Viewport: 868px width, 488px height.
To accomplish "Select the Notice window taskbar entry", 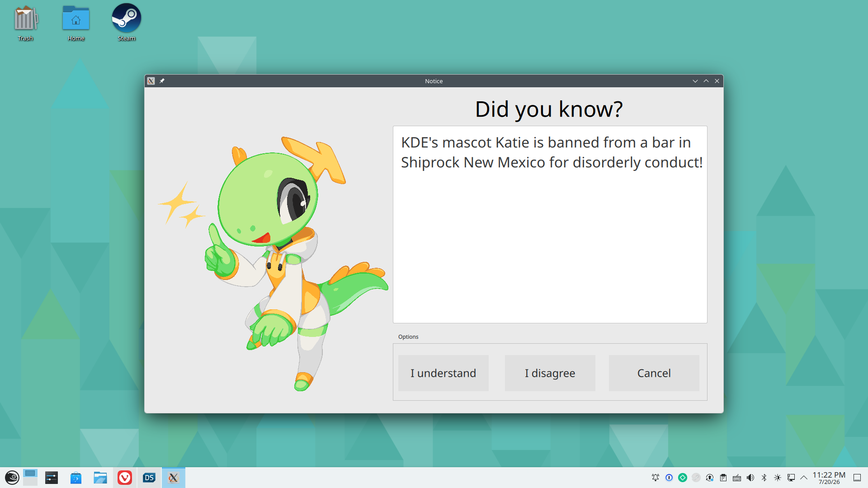I will point(174,478).
